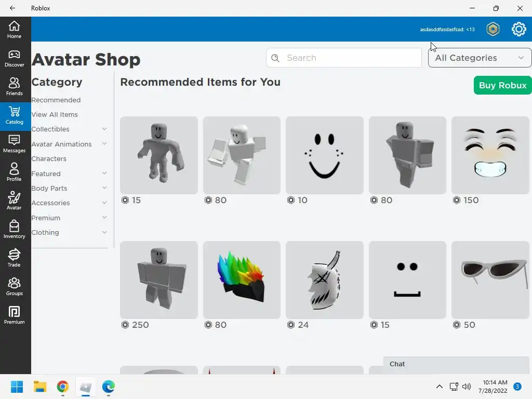
Task: Open the settings gear
Action: 519,29
